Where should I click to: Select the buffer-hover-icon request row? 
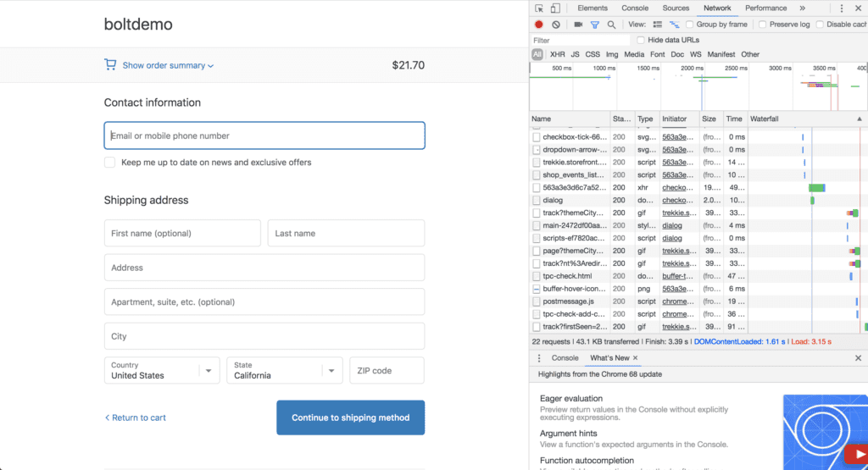[698, 289]
